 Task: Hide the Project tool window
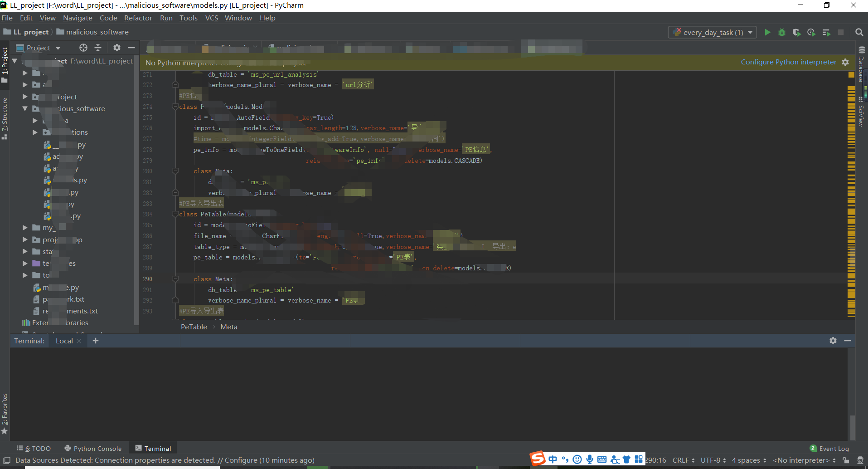[131, 48]
